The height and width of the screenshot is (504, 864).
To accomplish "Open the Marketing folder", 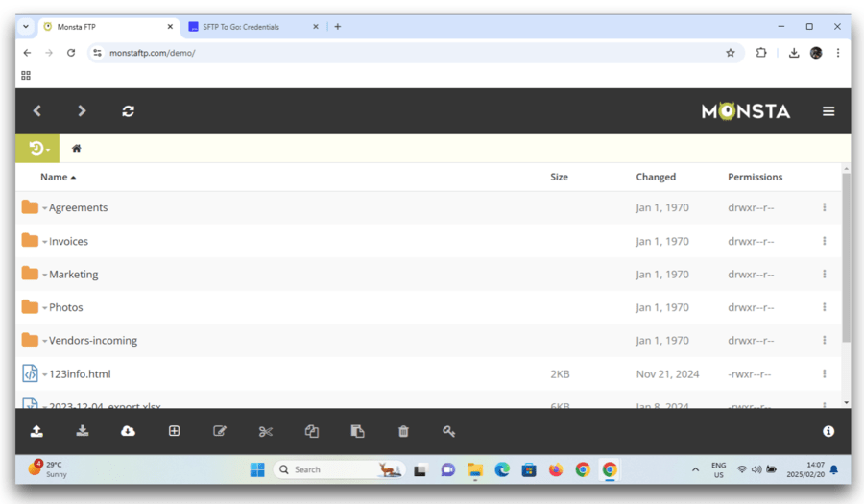I will [73, 275].
